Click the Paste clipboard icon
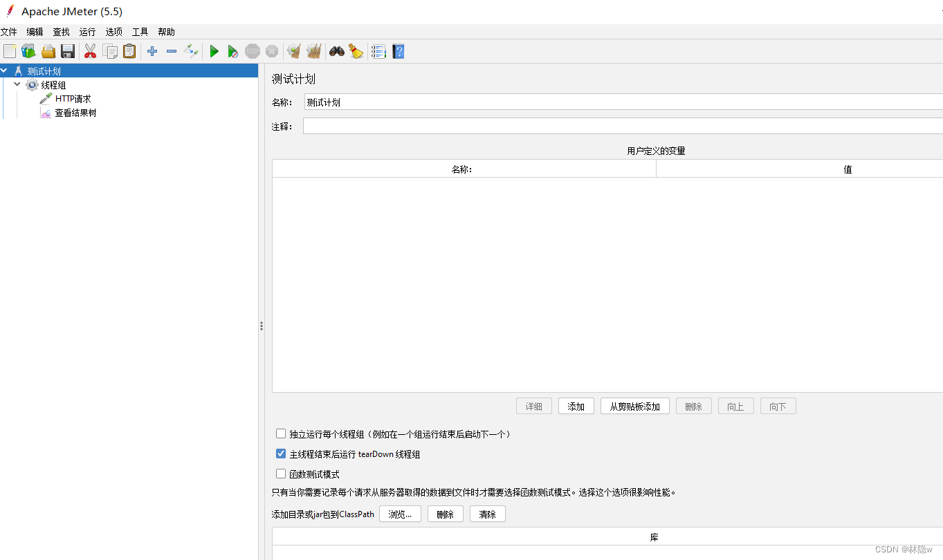The image size is (943, 560). pos(129,51)
